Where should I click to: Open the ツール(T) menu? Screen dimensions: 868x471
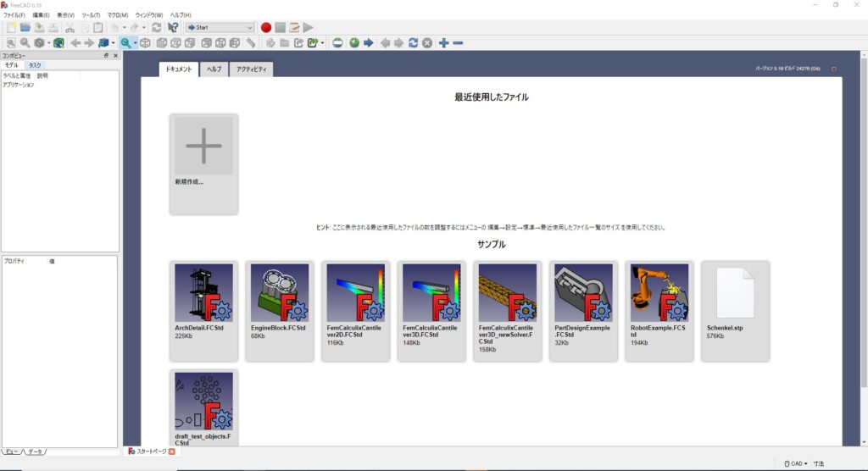[91, 15]
